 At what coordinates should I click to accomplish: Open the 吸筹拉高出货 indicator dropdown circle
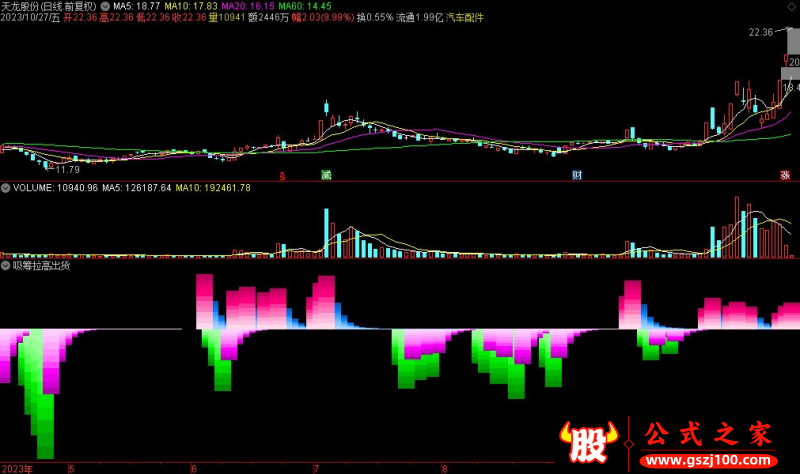click(x=6, y=266)
